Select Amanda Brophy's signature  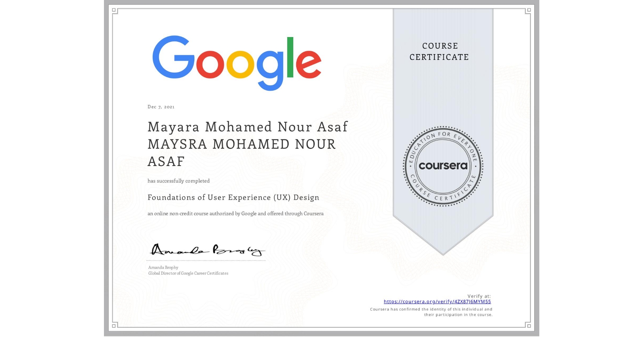205,250
